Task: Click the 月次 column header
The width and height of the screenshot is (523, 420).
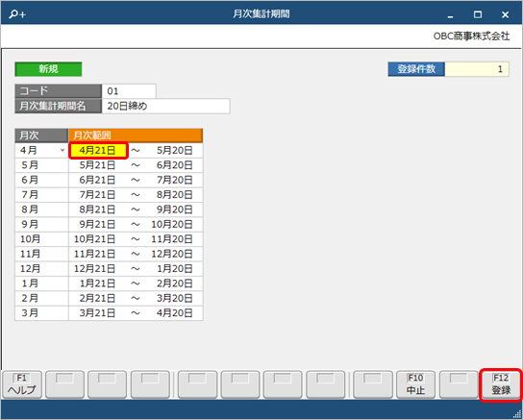Action: click(x=41, y=136)
